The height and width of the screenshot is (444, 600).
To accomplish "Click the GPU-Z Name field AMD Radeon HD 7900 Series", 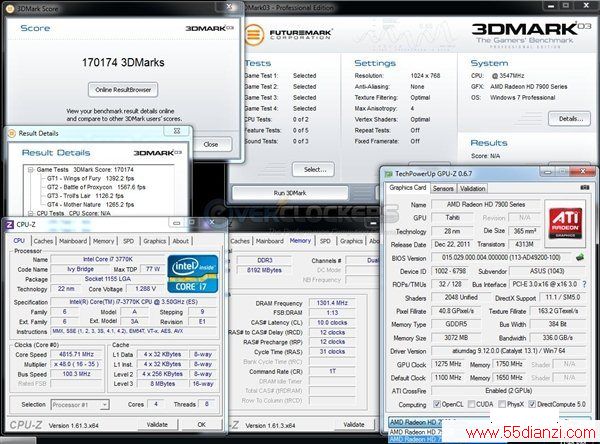I will click(486, 204).
